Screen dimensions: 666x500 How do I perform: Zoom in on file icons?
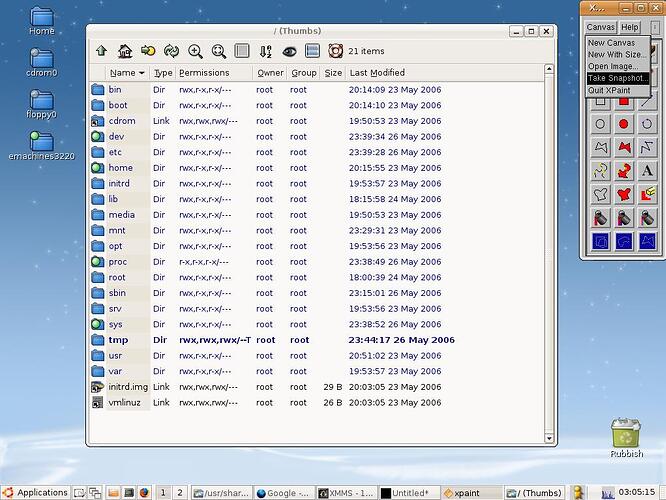195,51
